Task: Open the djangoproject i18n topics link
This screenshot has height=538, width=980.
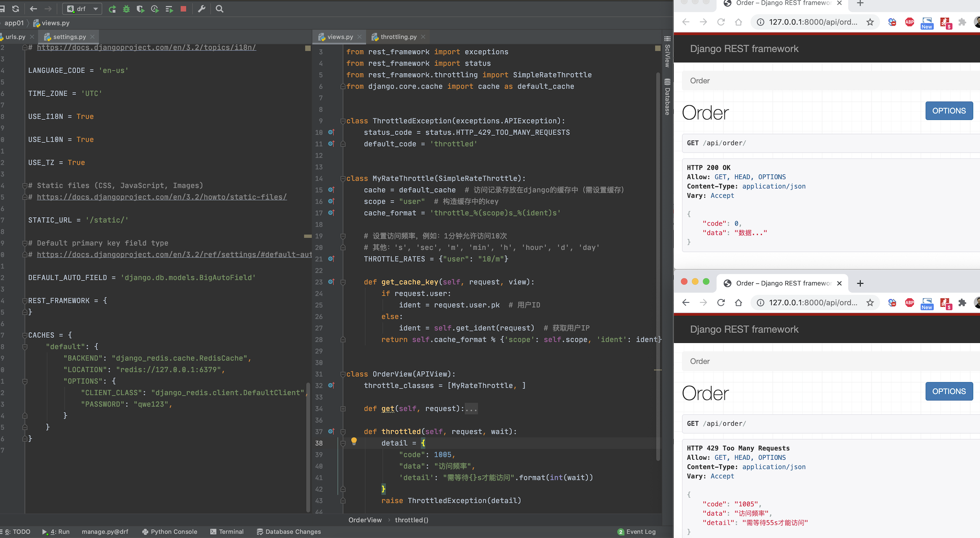Action: tap(147, 47)
